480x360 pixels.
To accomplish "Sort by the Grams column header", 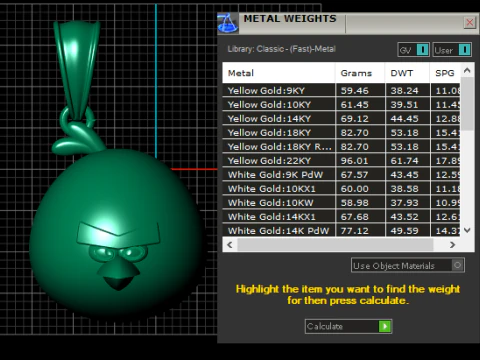I will pyautogui.click(x=360, y=73).
